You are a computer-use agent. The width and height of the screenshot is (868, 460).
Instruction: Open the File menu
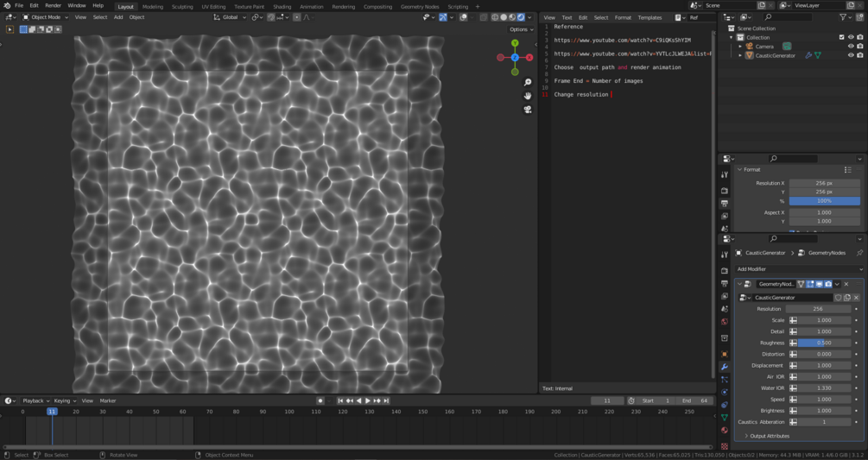pos(19,5)
